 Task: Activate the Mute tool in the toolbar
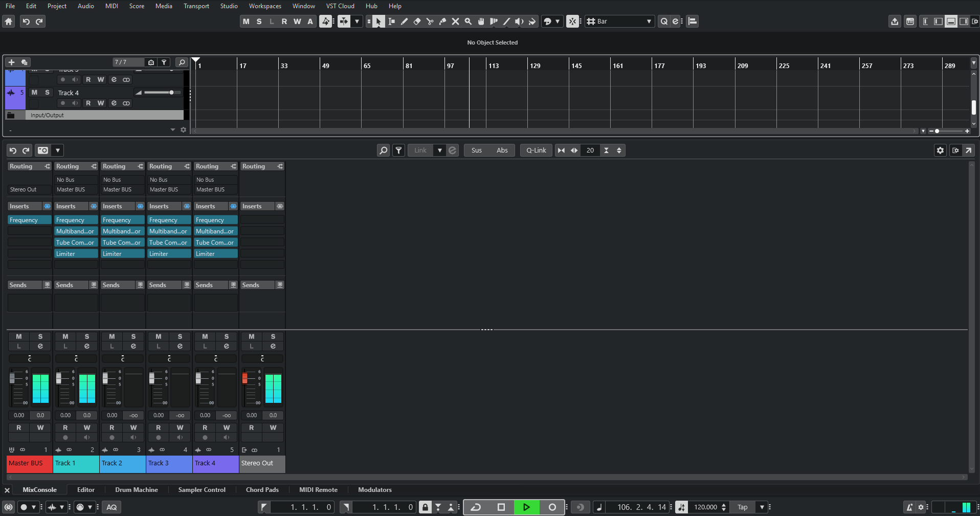(456, 21)
